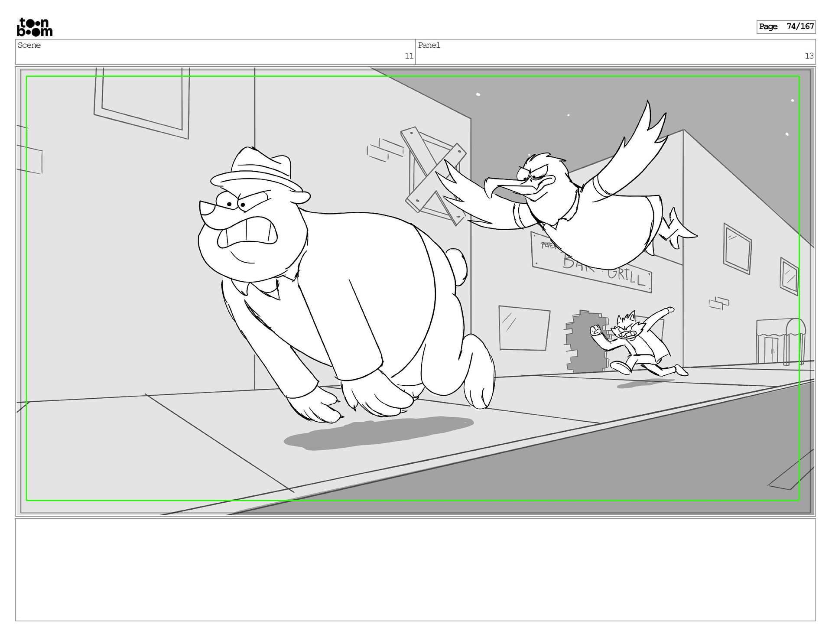Image resolution: width=832 pixels, height=644 pixels.
Task: Click the Toon Boom logo
Action: 35,27
